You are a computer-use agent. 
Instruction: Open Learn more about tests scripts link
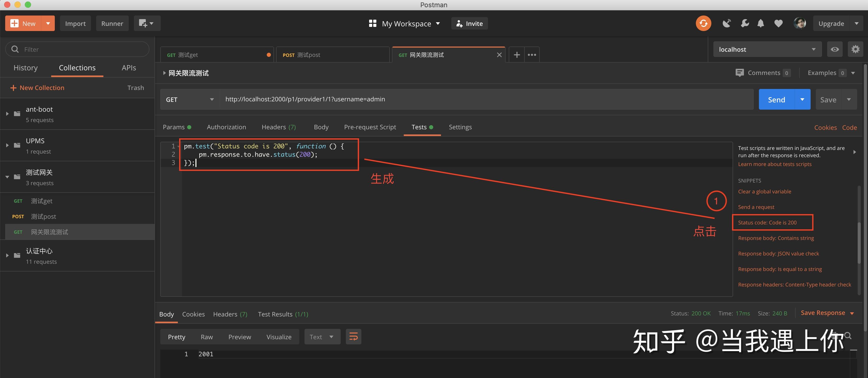pos(775,164)
